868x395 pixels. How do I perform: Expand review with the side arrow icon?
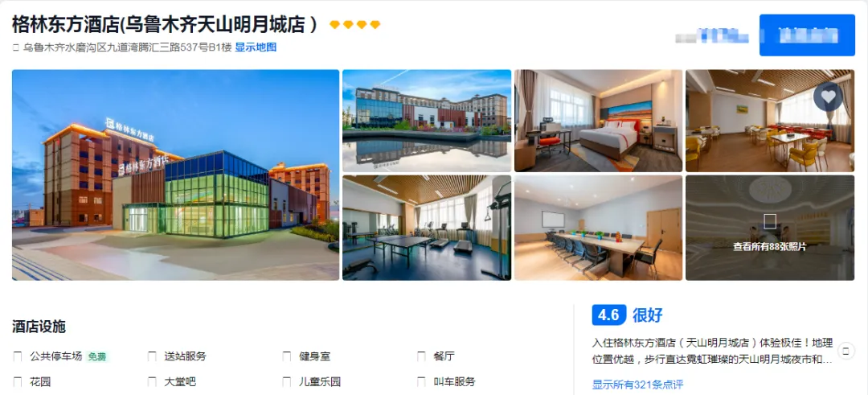click(x=845, y=351)
